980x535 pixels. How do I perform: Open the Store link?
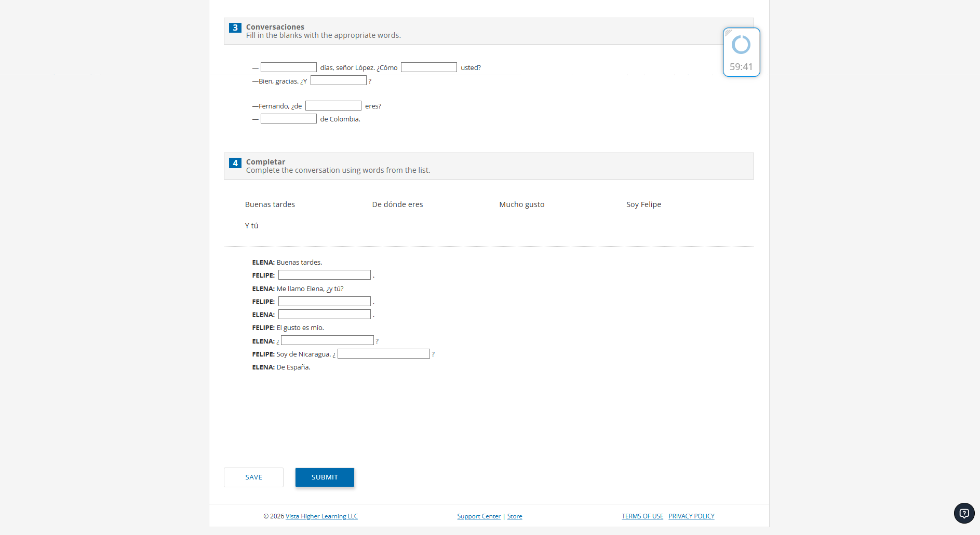[x=515, y=516]
